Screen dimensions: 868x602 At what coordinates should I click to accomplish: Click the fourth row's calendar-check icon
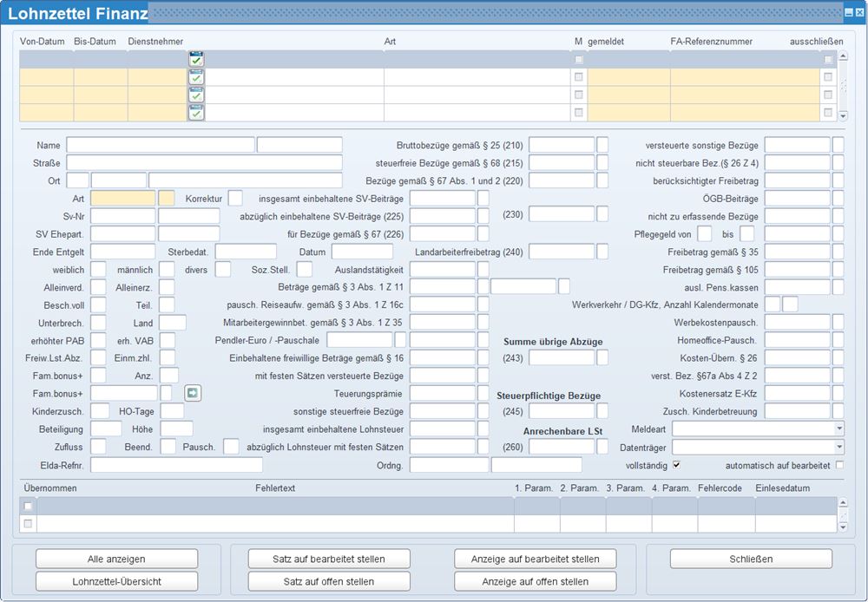click(x=196, y=113)
